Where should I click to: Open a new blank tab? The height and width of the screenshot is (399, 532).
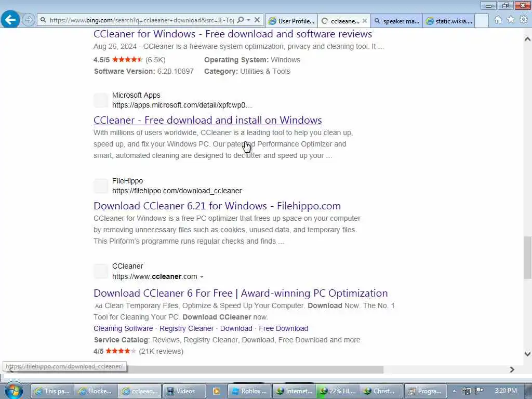482,21
